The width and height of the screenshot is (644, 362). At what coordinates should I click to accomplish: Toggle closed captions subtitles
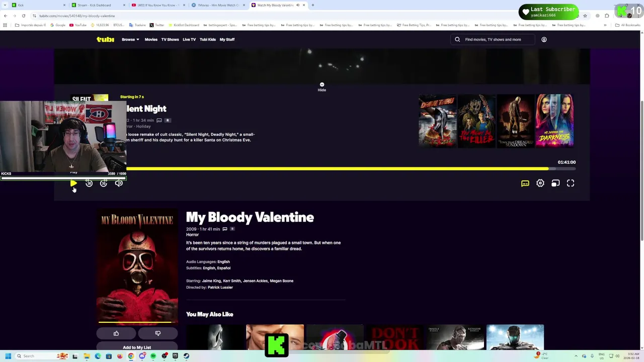click(525, 184)
